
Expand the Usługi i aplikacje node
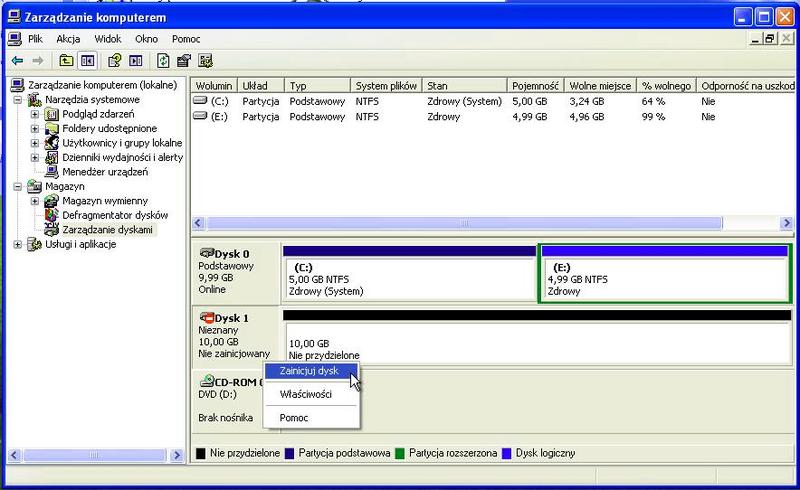[x=17, y=244]
